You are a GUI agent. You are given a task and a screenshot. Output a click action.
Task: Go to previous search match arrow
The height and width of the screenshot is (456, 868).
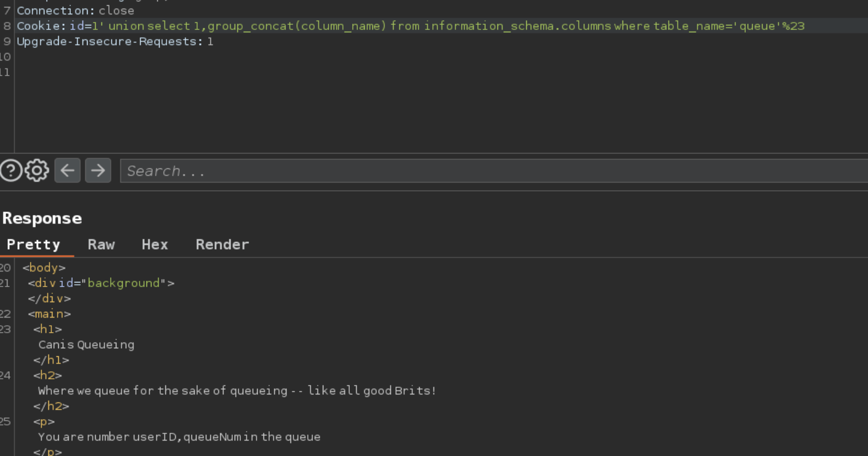pyautogui.click(x=67, y=171)
